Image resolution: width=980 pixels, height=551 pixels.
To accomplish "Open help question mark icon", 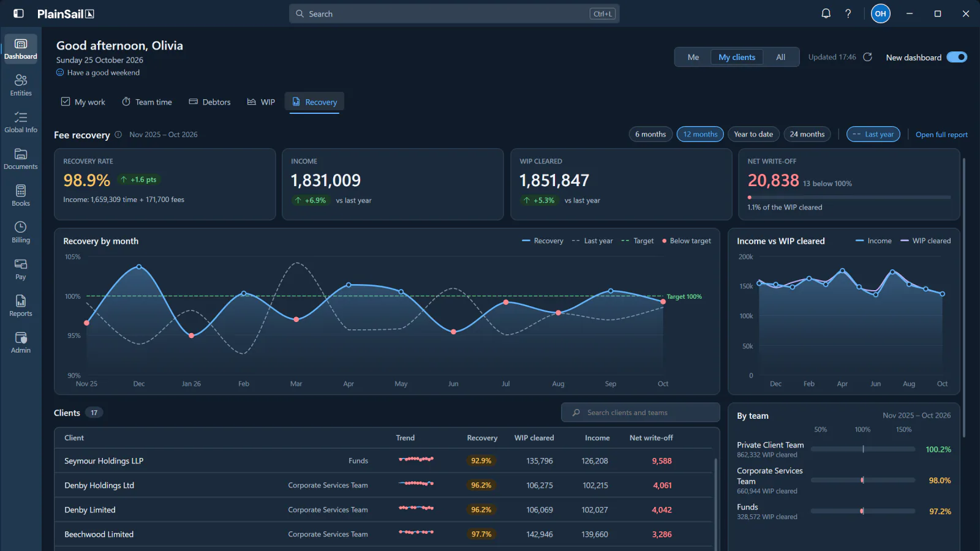I will 848,13.
